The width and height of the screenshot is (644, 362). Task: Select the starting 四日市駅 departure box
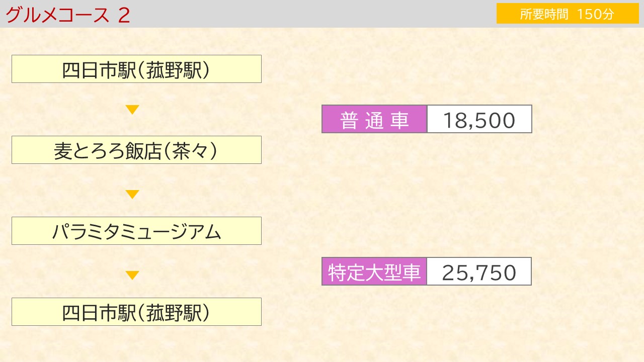pos(136,69)
